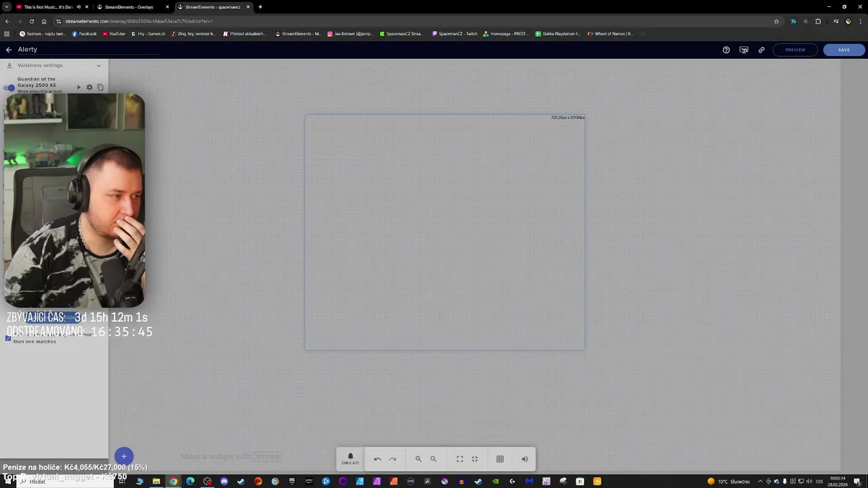Close the StreamElements - Overlays tab

[167, 7]
